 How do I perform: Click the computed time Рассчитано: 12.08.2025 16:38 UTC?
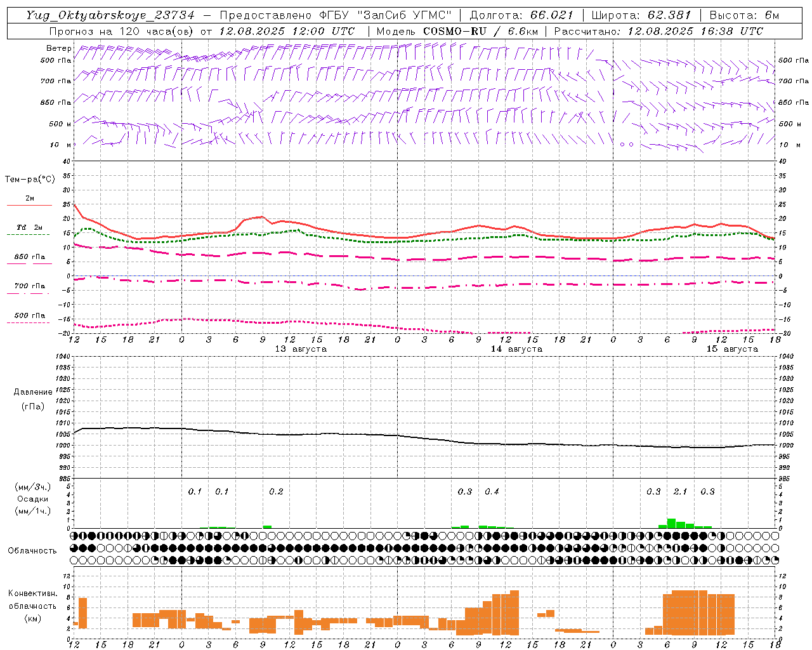[x=658, y=31]
